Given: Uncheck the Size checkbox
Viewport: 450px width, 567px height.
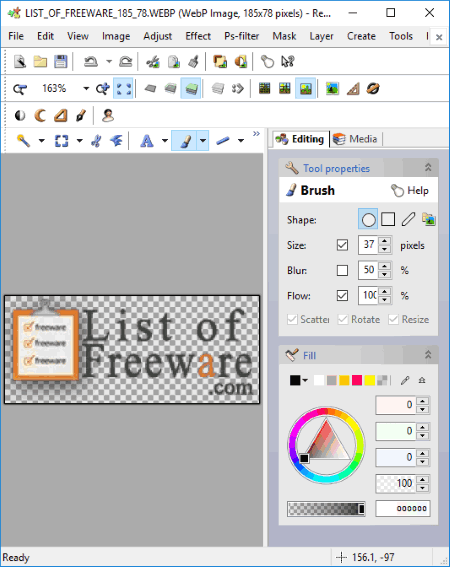Looking at the screenshot, I should (x=342, y=245).
